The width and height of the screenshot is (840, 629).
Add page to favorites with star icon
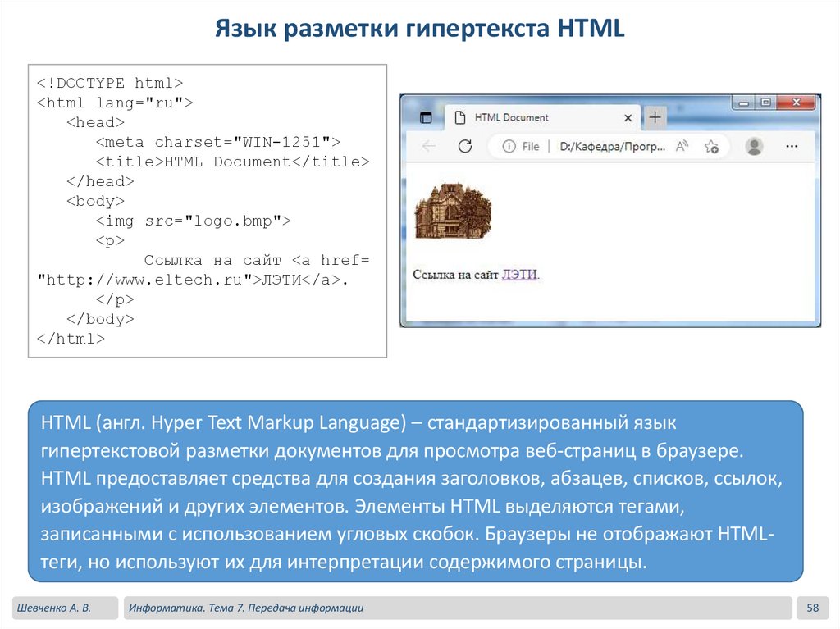pos(711,146)
